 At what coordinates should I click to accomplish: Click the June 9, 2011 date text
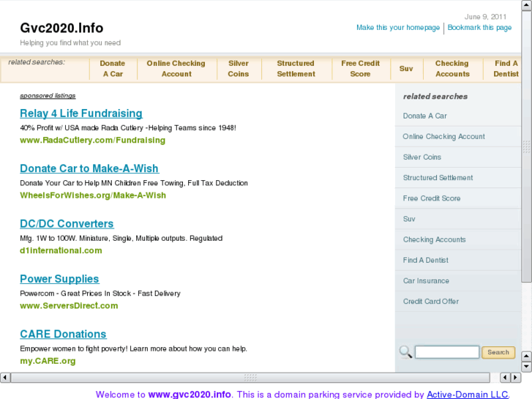coord(485,17)
